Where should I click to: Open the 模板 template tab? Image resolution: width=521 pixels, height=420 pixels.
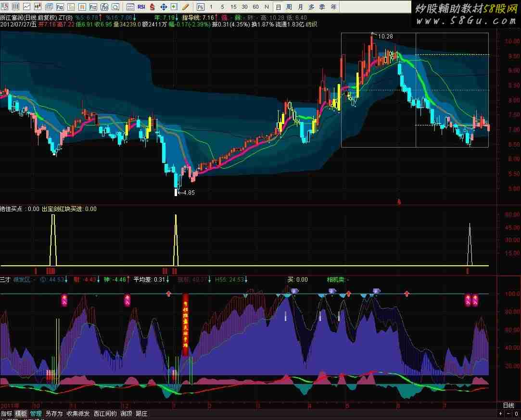click(x=21, y=413)
